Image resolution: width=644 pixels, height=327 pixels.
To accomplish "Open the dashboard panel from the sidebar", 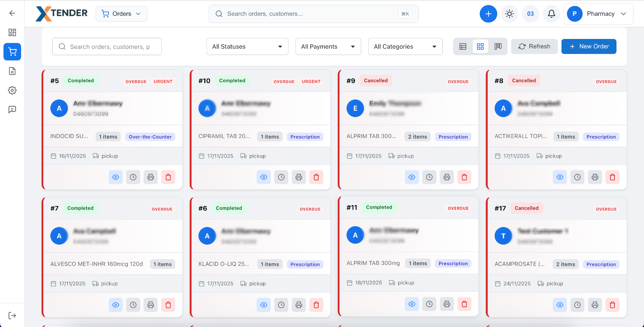I will pyautogui.click(x=12, y=33).
